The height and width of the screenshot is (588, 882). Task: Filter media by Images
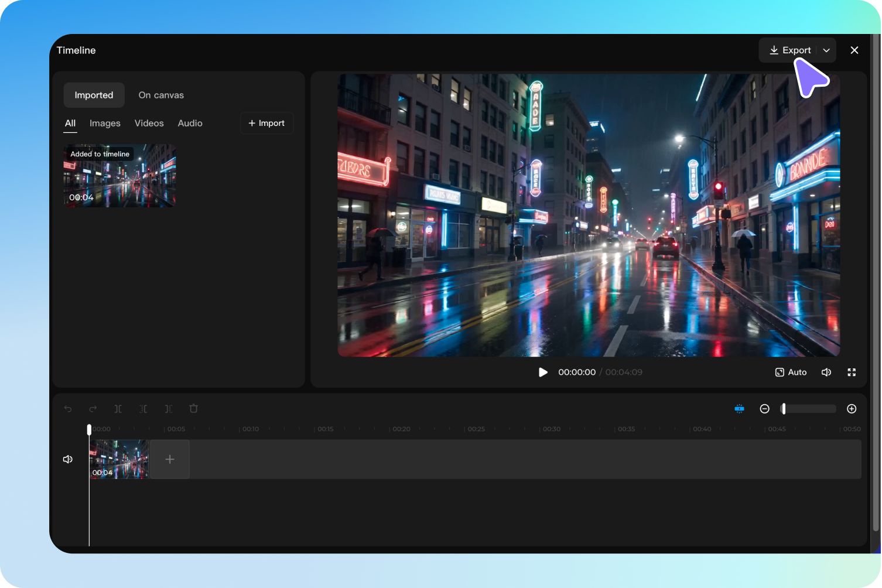(x=105, y=123)
